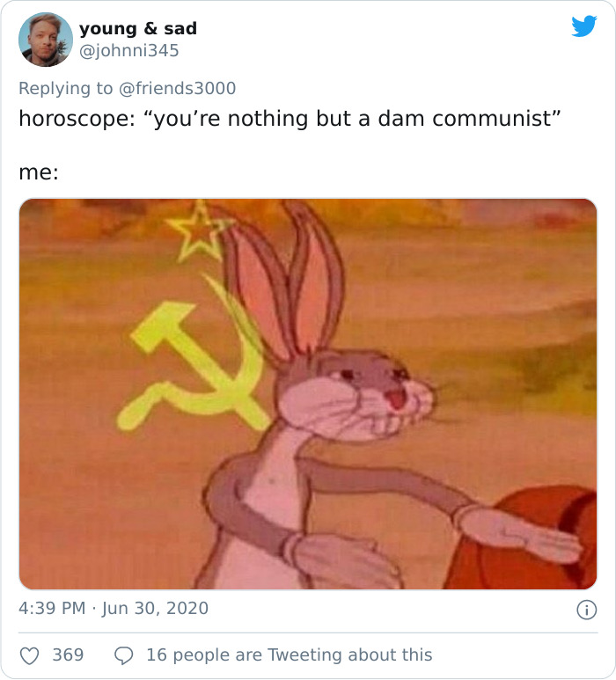The image size is (616, 680).
Task: Open the display name young & sad
Action: 138,29
